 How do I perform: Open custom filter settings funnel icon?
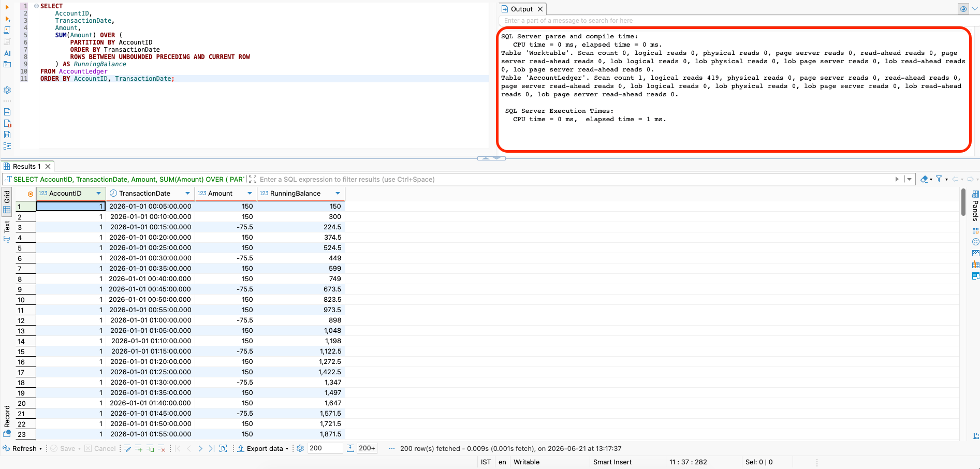pos(939,179)
